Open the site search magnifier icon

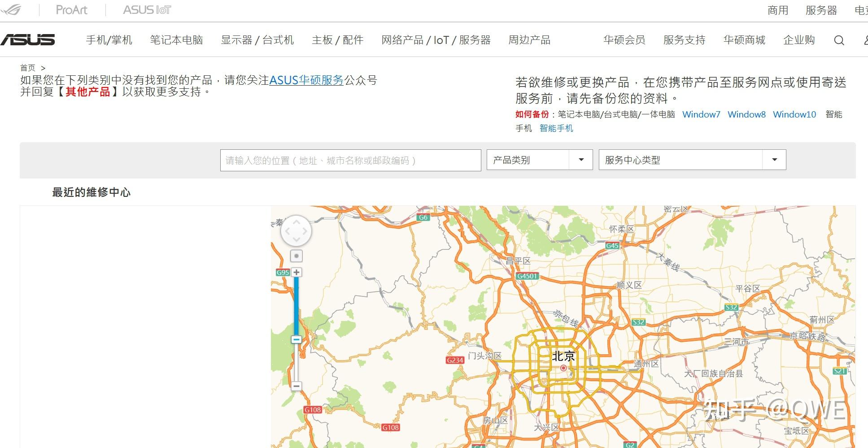point(839,40)
